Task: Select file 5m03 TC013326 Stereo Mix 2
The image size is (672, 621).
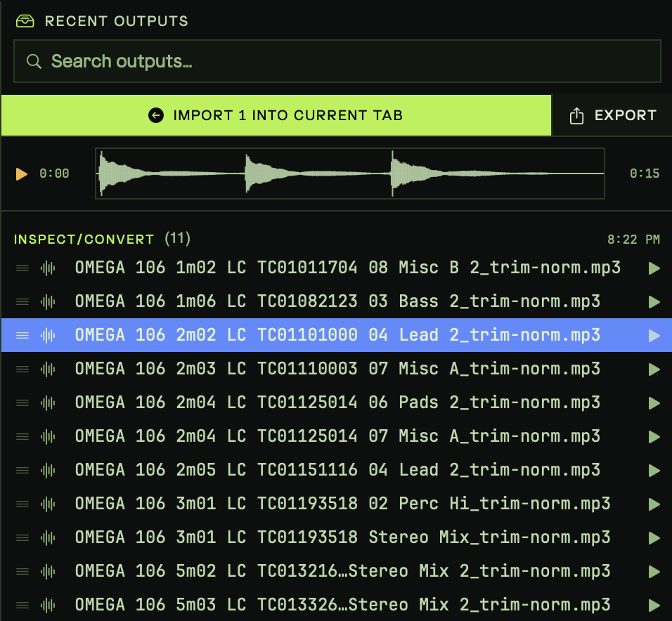Action: 342,605
